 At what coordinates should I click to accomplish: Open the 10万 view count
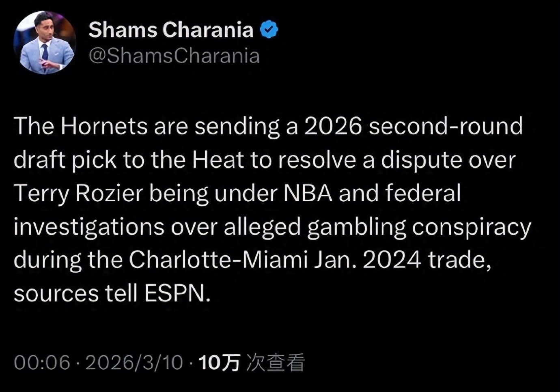pyautogui.click(x=219, y=362)
